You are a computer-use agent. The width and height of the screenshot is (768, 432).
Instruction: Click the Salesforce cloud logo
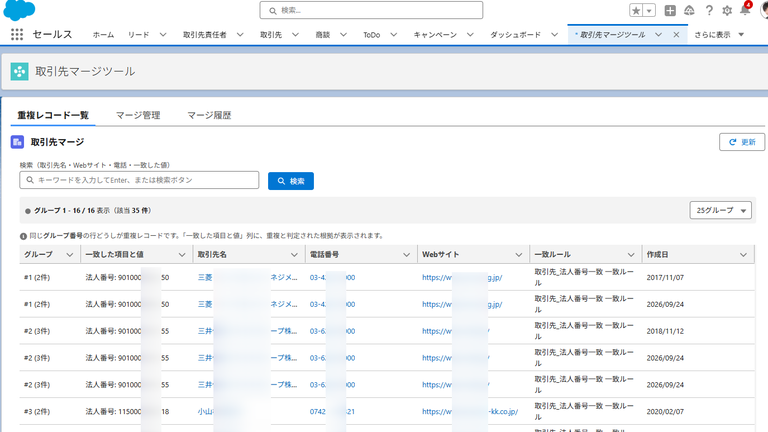[x=20, y=10]
